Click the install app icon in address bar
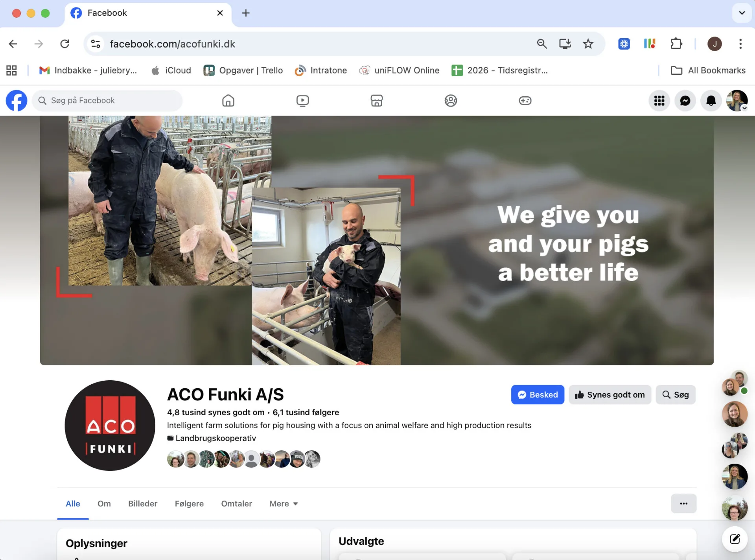The width and height of the screenshot is (755, 560). 565,44
